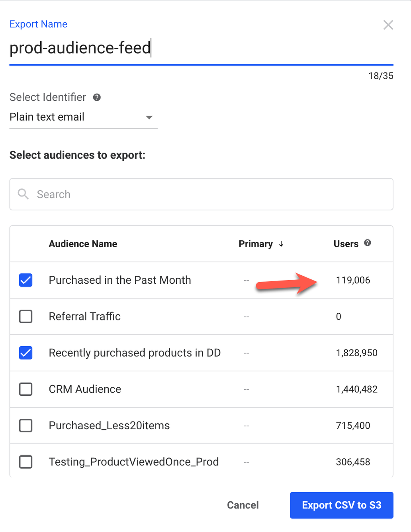Click Export CSV to S3 button
This screenshot has width=411, height=532.
(x=341, y=505)
